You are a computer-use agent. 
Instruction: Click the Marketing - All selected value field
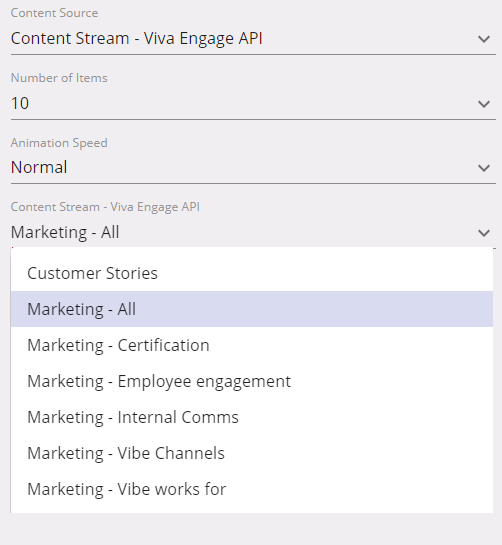253,233
